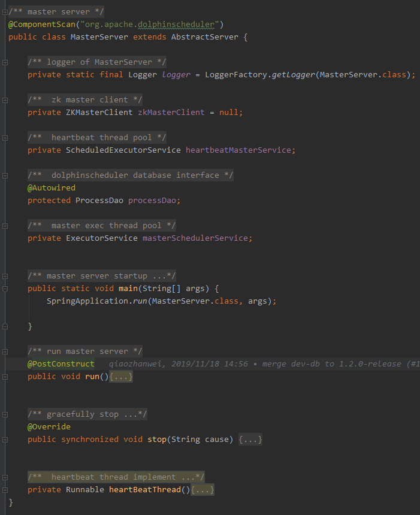Click the class's closing brace on last line
420x515 pixels.
11,502
